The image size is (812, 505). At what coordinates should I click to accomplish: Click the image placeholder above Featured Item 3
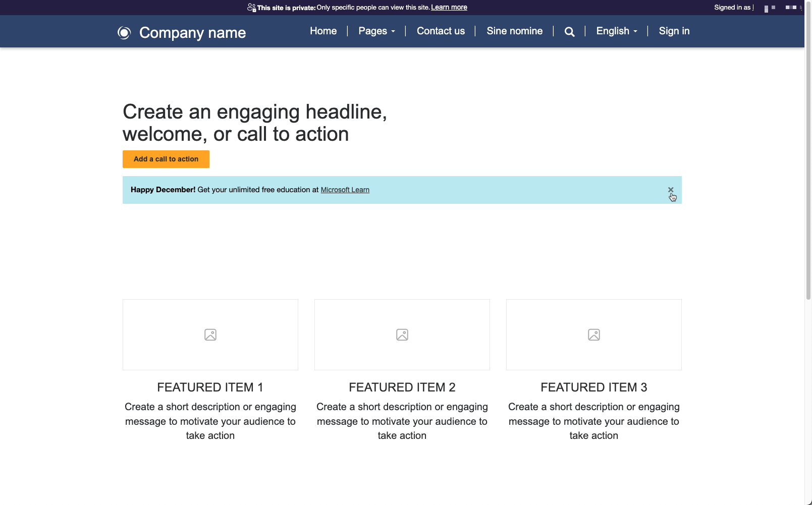(593, 334)
